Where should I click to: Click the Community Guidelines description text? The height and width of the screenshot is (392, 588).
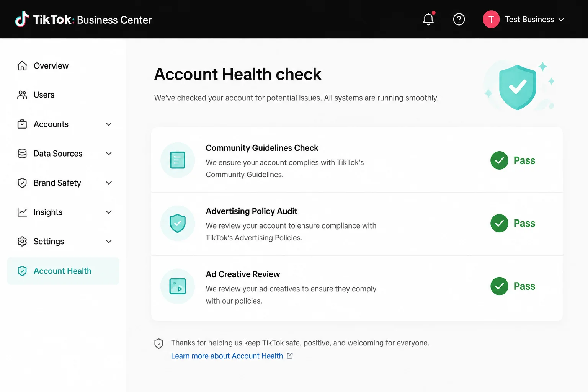285,168
